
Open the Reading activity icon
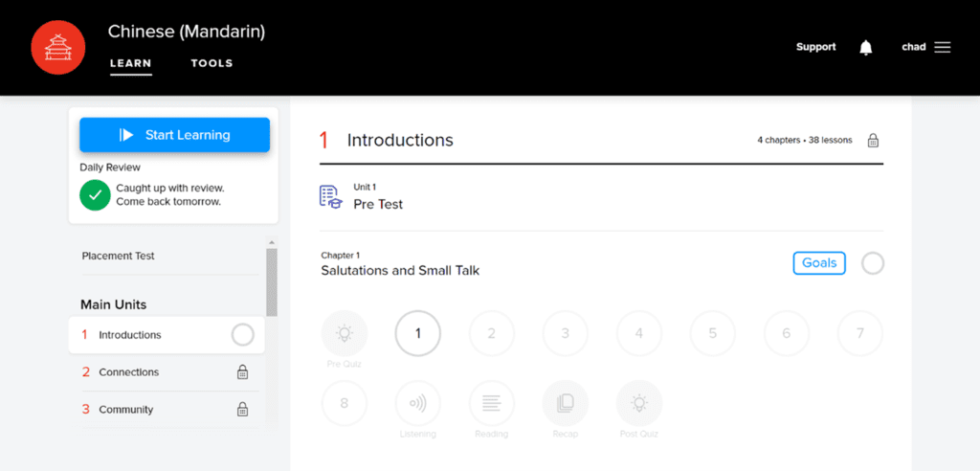point(491,403)
